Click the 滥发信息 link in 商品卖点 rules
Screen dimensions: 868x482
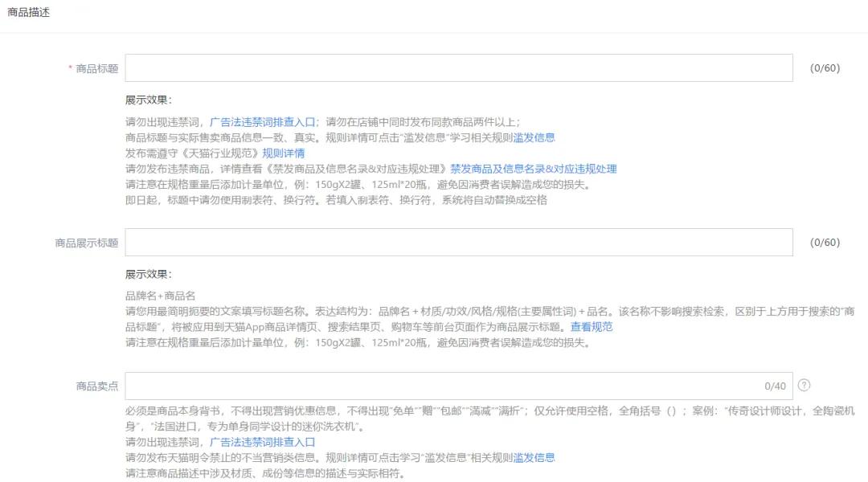pos(534,456)
